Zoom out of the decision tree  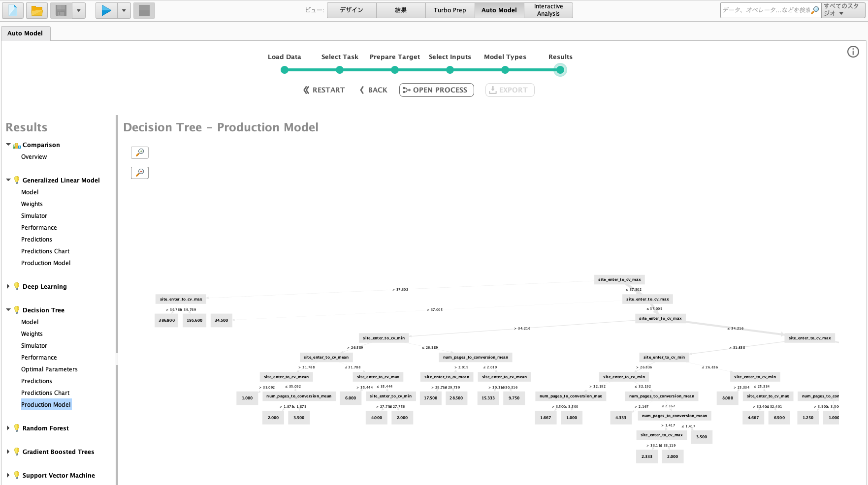point(140,173)
